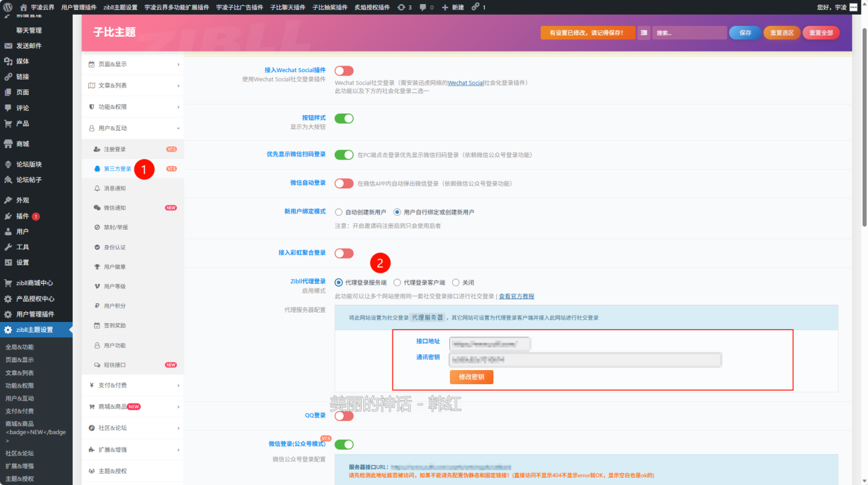Click the 保存 button

tap(744, 32)
